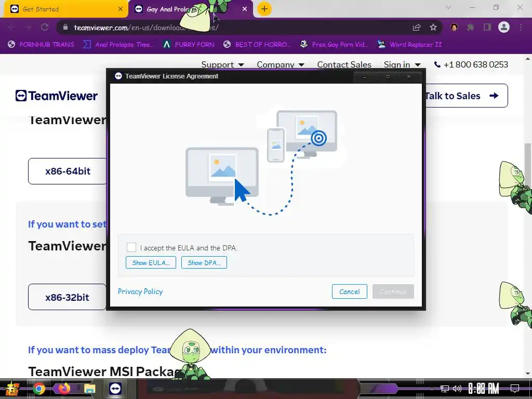Image resolution: width=532 pixels, height=399 pixels.
Task: Click the 'TeamViewer MSI Package' heading text
Action: point(105,371)
